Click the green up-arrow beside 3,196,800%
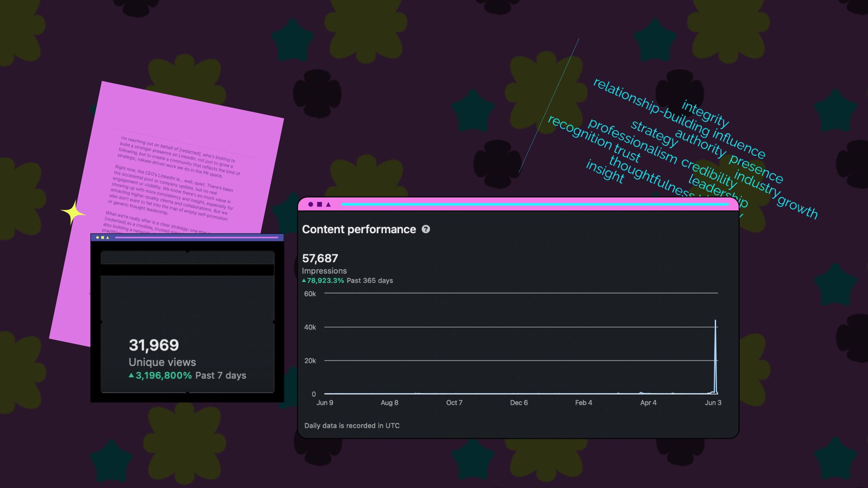The image size is (868, 488). 131,375
